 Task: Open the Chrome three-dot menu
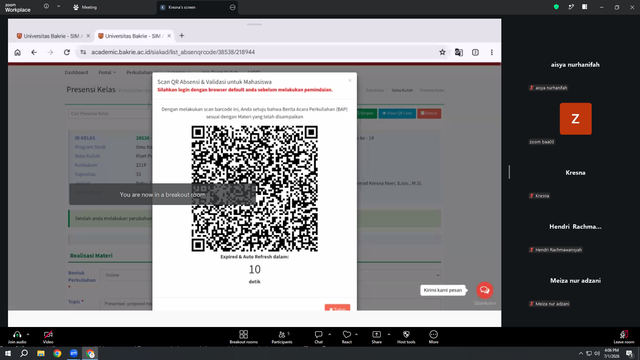[492, 52]
